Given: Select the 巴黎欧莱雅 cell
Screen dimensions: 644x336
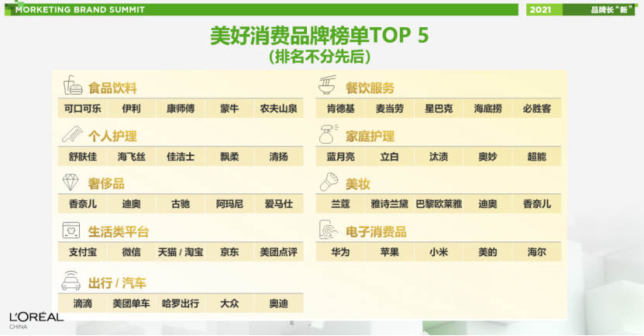Looking at the screenshot, I should (x=439, y=204).
